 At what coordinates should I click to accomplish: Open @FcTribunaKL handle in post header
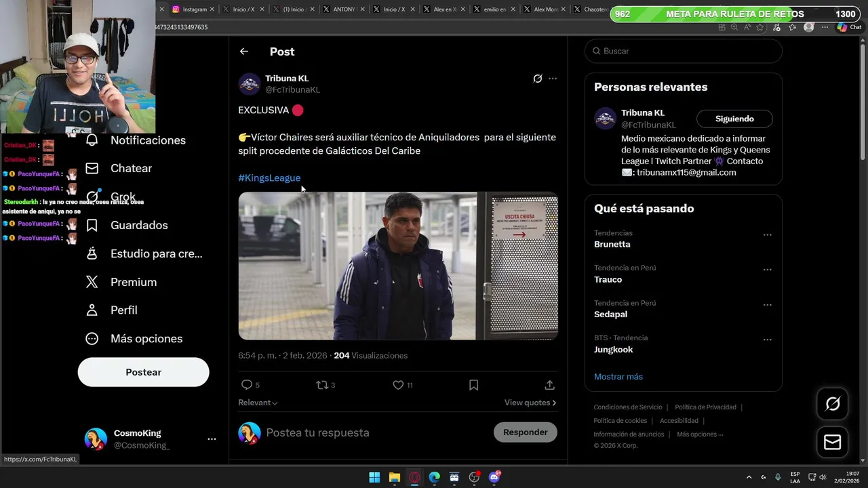292,89
